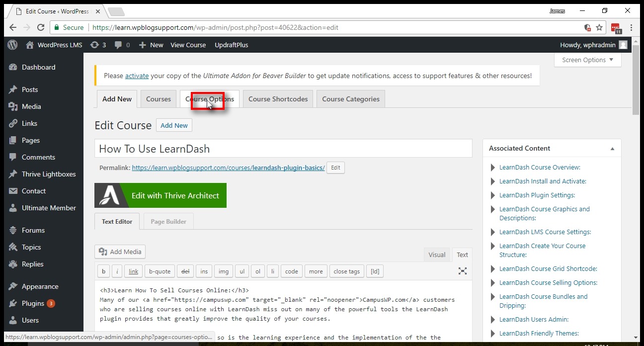Click the b-quote quicktag button

[x=160, y=271]
